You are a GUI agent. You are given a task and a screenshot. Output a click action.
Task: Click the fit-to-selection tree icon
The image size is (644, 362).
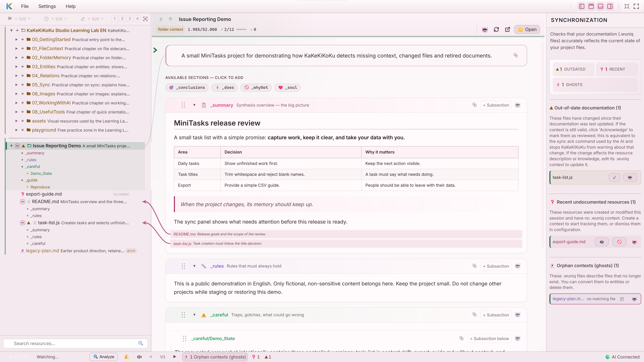[145, 19]
